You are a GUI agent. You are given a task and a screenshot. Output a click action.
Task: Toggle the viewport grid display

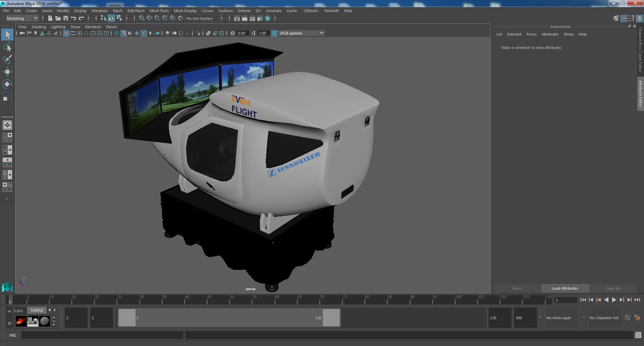(x=66, y=33)
